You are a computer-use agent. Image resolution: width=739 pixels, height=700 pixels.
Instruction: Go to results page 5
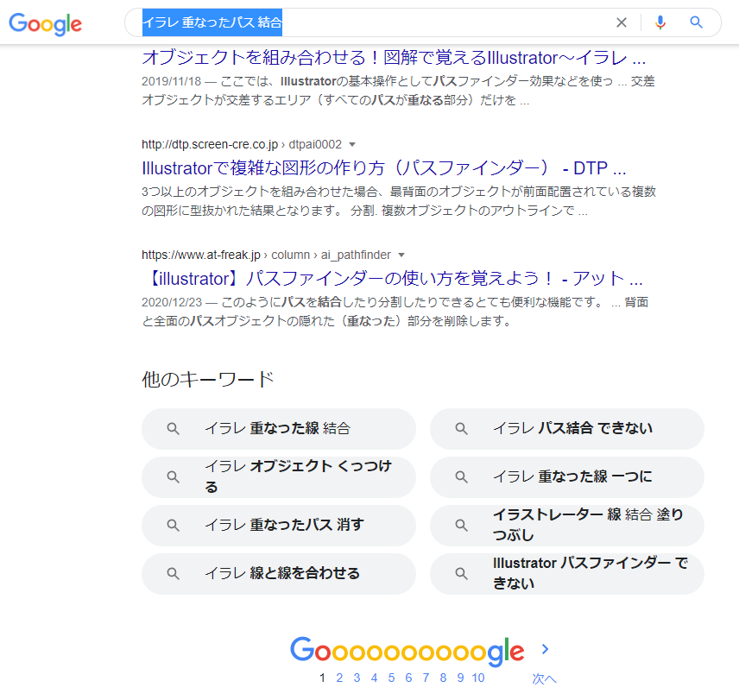click(x=391, y=678)
